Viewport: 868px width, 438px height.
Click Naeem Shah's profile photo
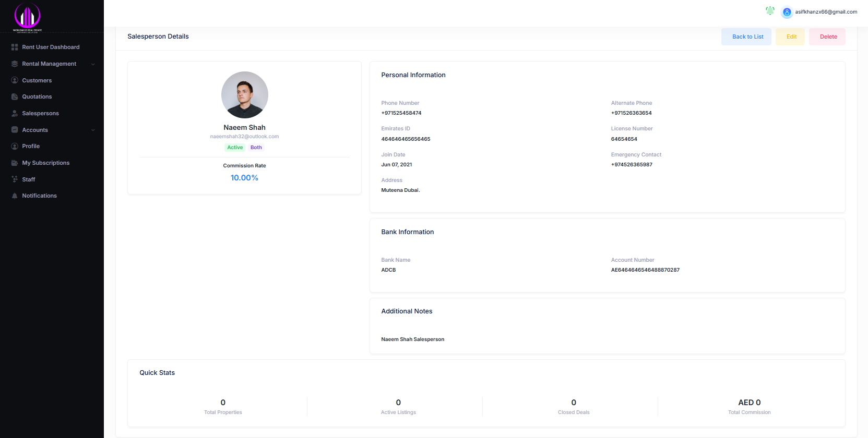tap(244, 95)
